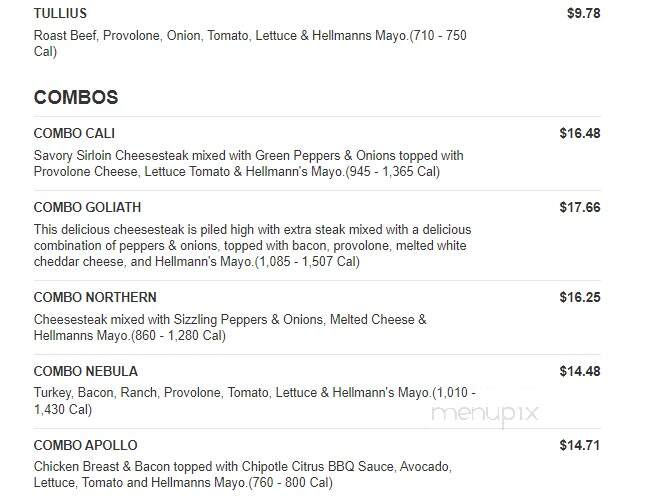Open the COMBO CALI item
The image size is (664, 496).
[x=74, y=133]
